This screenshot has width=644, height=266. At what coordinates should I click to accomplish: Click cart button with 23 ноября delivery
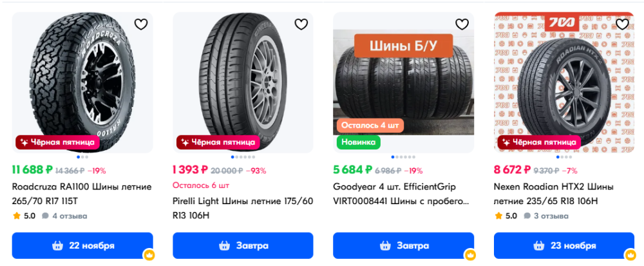pos(563,245)
